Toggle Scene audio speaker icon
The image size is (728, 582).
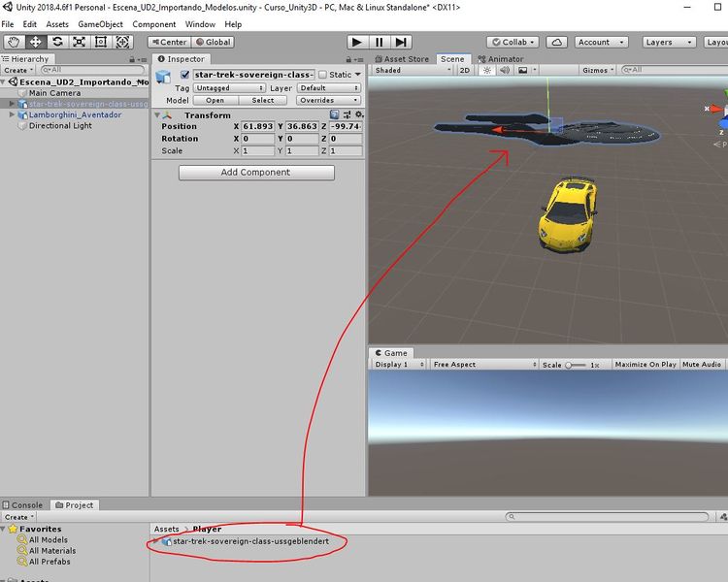[x=505, y=70]
